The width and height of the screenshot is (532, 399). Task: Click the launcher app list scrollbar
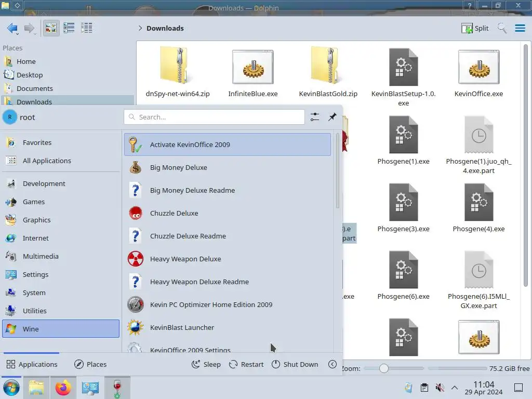pos(337,170)
